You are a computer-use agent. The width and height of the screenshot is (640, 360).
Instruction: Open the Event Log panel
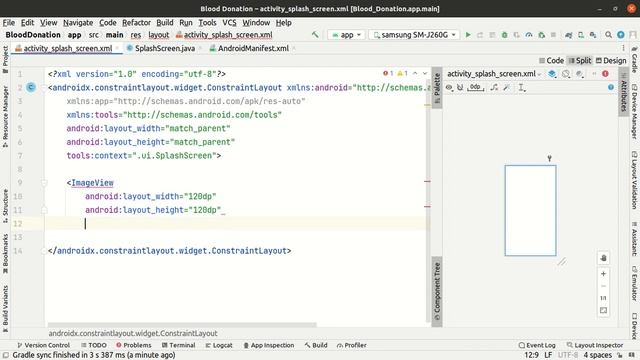537,345
